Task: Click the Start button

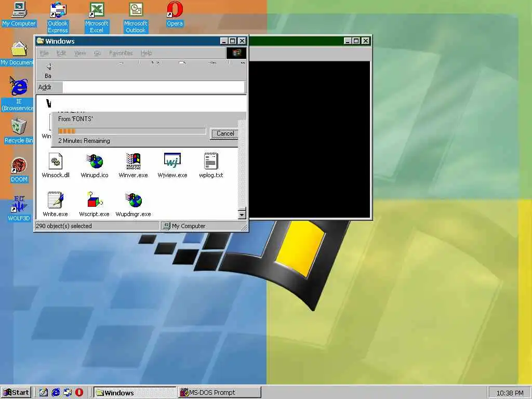Action: click(x=16, y=393)
